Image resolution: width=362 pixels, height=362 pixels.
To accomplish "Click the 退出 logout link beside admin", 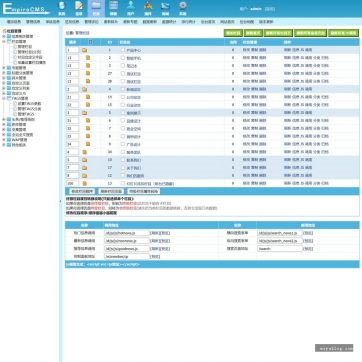I will [270, 9].
